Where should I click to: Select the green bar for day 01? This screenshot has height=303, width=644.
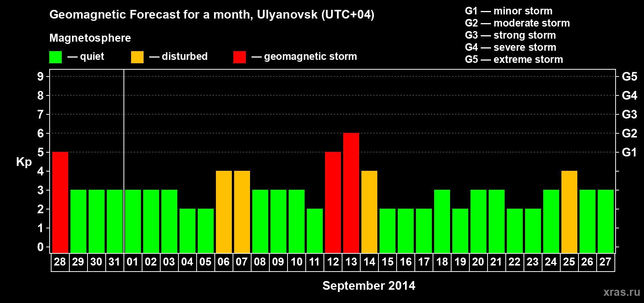point(133,222)
